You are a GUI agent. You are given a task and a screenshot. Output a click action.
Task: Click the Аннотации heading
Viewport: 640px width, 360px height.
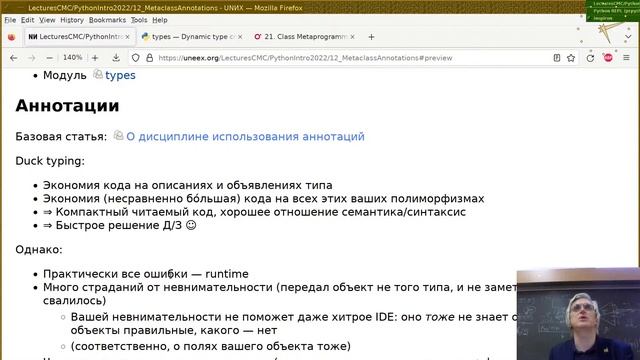67,106
